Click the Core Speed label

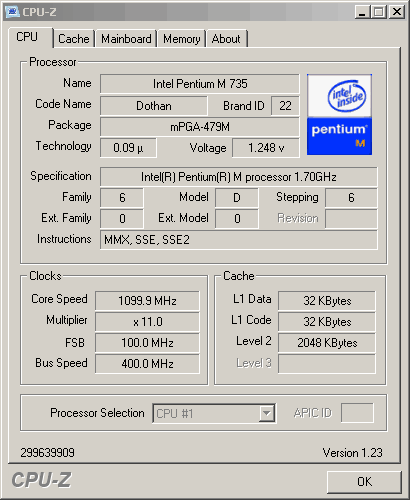point(59,299)
